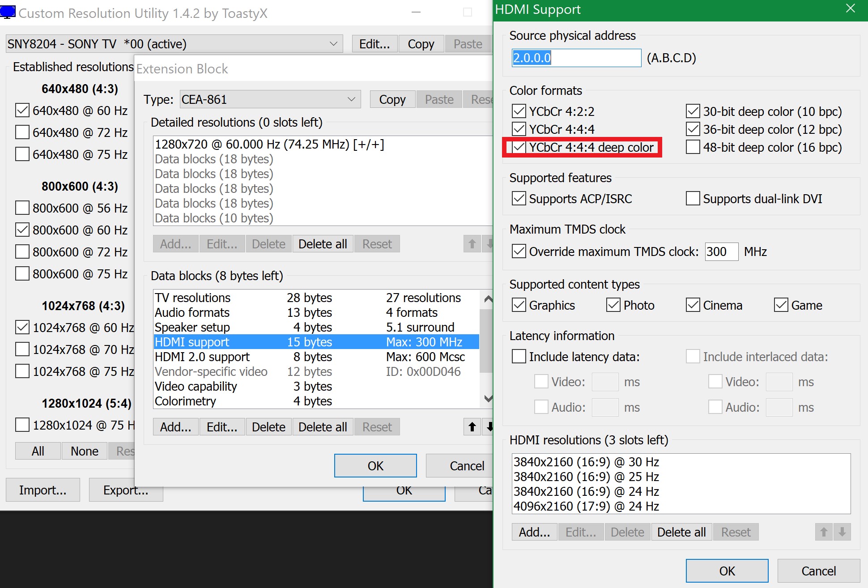Click Edit... under Data blocks list
The width and height of the screenshot is (868, 588).
(222, 427)
